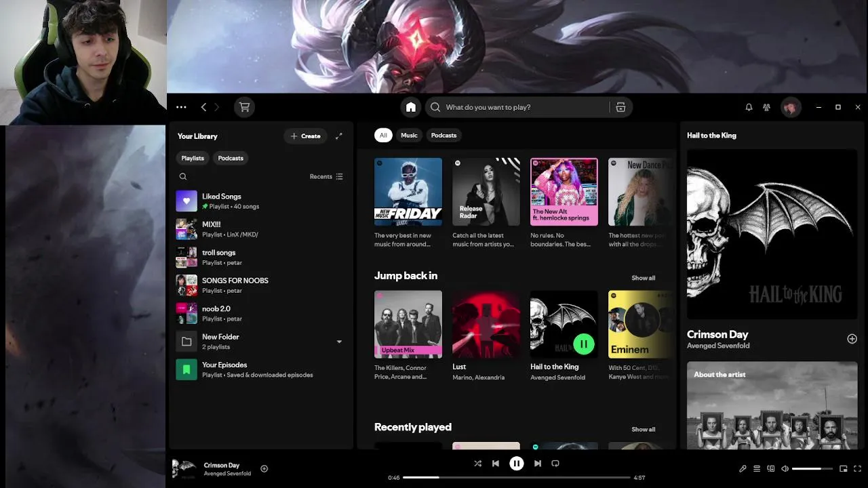Open the MIX!!! playlist
This screenshot has width=868, height=488.
point(261,229)
